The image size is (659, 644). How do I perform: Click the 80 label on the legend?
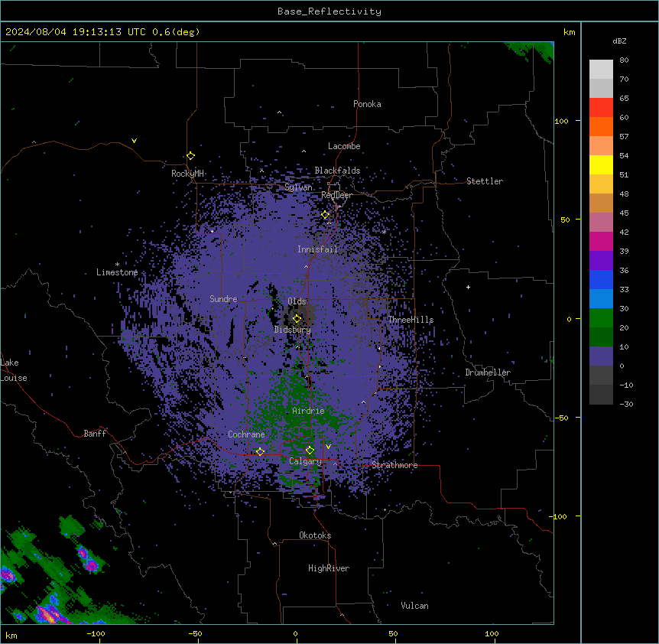pyautogui.click(x=624, y=60)
